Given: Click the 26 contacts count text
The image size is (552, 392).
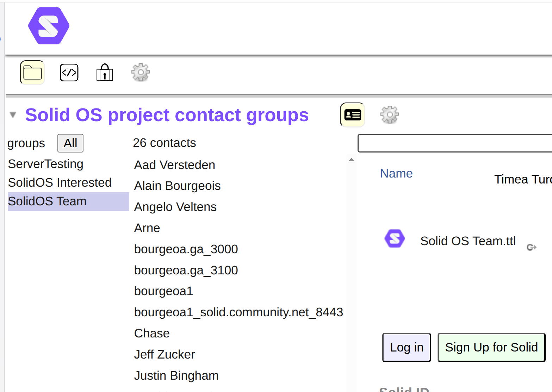Looking at the screenshot, I should (165, 143).
